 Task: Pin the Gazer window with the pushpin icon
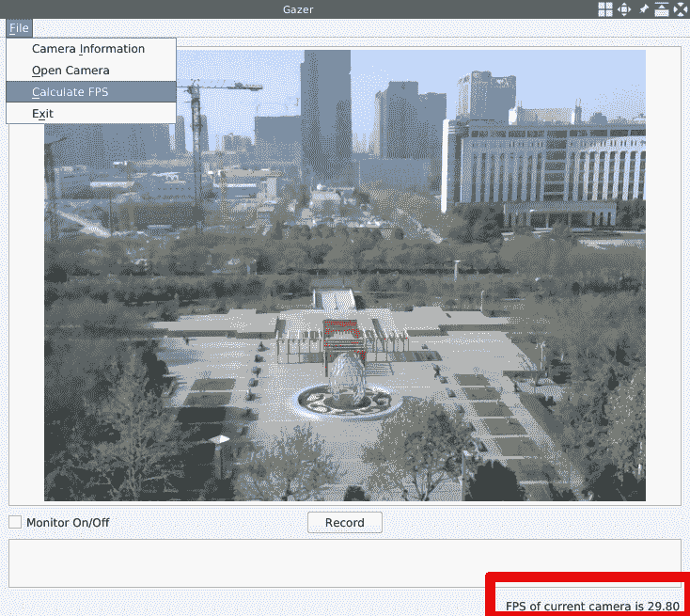tap(644, 9)
